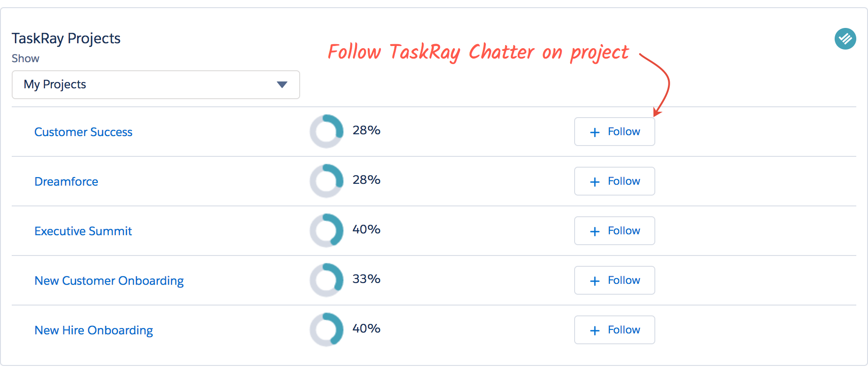Click the TaskRay Projects heading
The width and height of the screenshot is (868, 374).
click(x=66, y=39)
